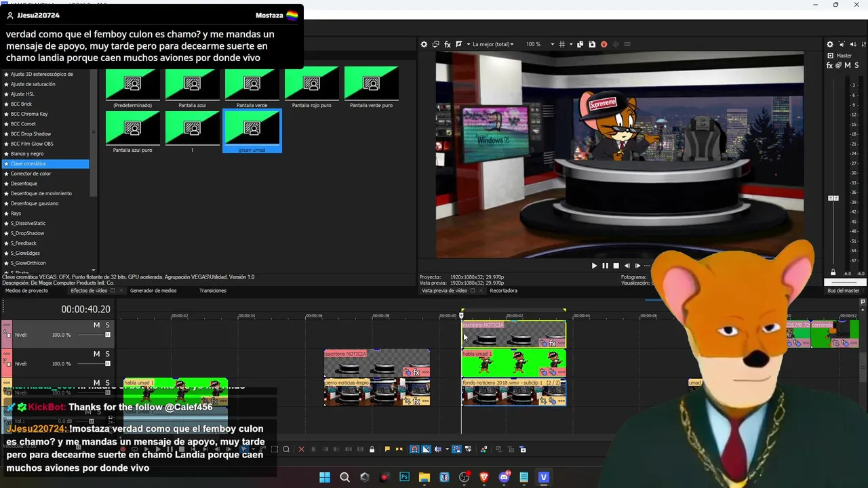Mute first video track
868x488 pixels.
(96, 325)
